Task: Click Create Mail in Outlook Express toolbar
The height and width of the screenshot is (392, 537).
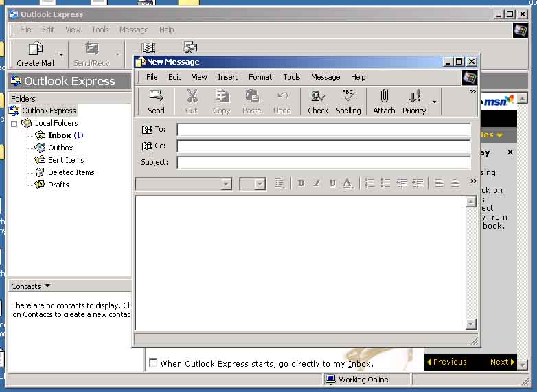Action: 35,54
